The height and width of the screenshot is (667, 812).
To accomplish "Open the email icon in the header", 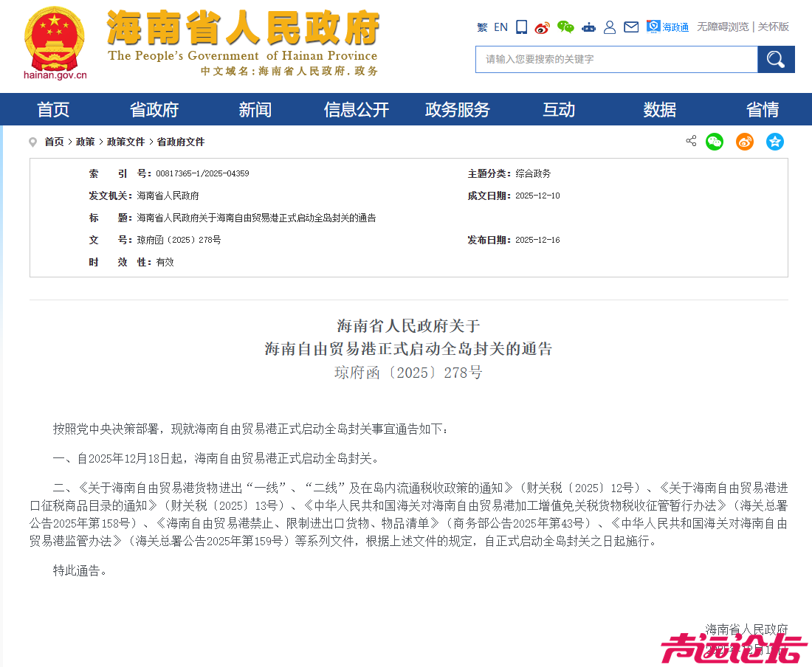I will tap(631, 27).
